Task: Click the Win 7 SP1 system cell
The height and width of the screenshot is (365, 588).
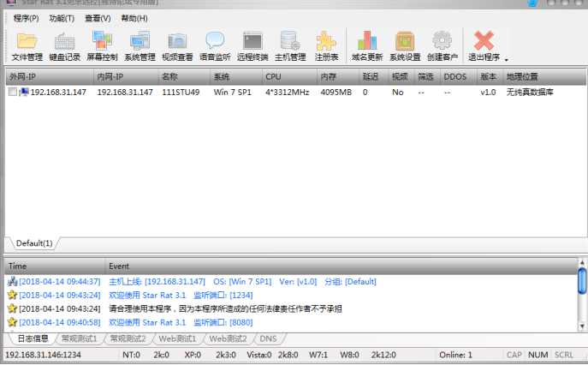Action: 233,92
